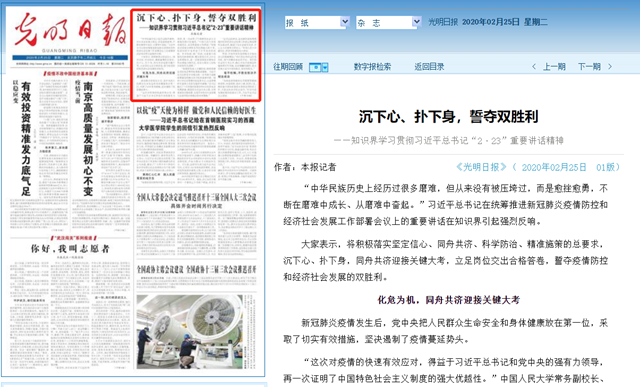The height and width of the screenshot is (387, 640).
Task: Open the 往期回顾 calendar icon
Action: (315, 67)
